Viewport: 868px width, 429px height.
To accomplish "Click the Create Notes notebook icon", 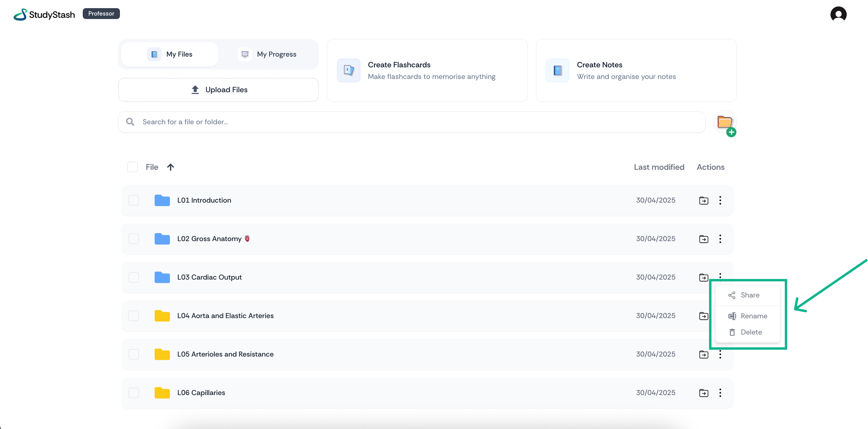I will pos(557,70).
